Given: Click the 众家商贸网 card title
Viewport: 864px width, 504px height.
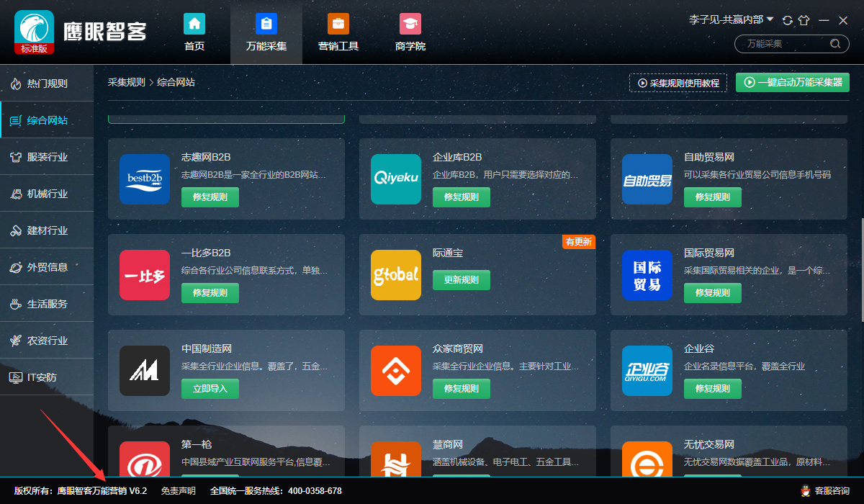Looking at the screenshot, I should click(x=458, y=349).
